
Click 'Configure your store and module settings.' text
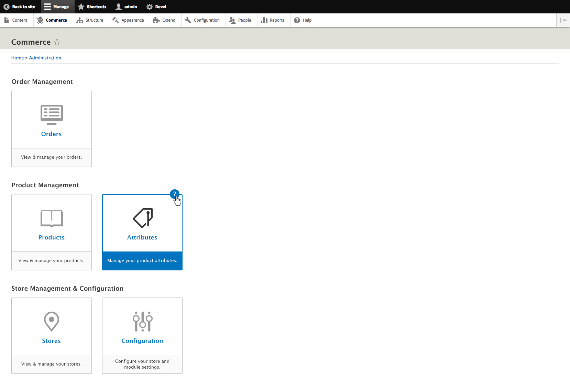pos(142,364)
